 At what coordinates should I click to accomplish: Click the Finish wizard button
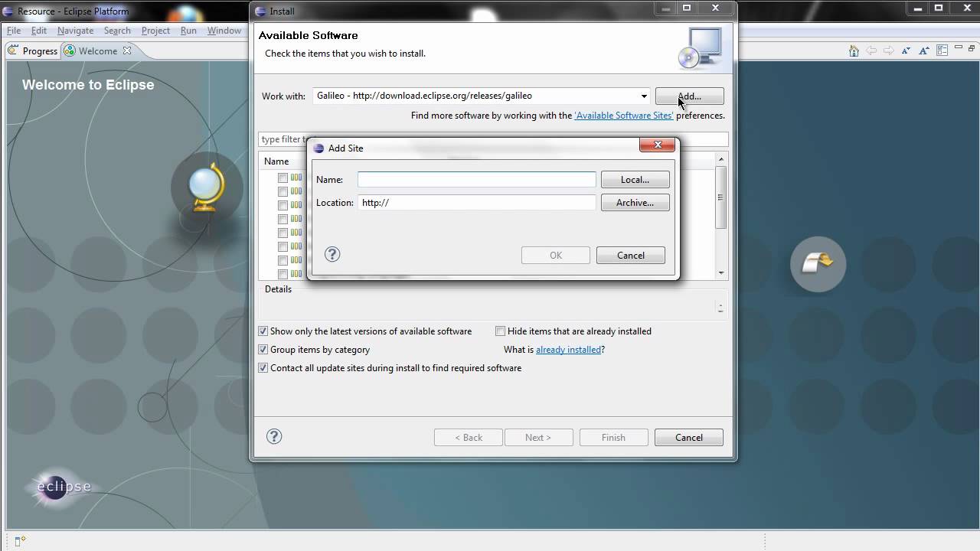tap(613, 438)
